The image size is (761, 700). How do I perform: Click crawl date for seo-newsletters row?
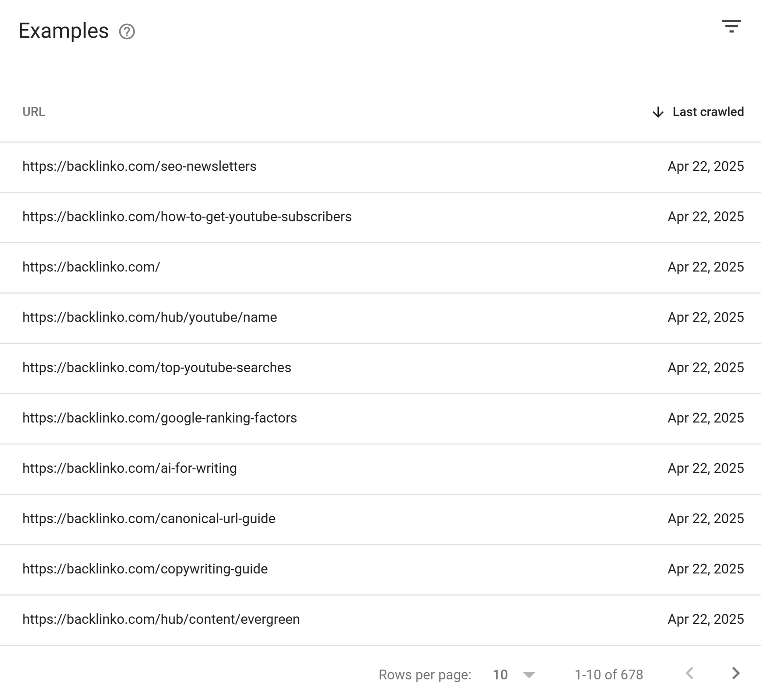click(x=706, y=166)
